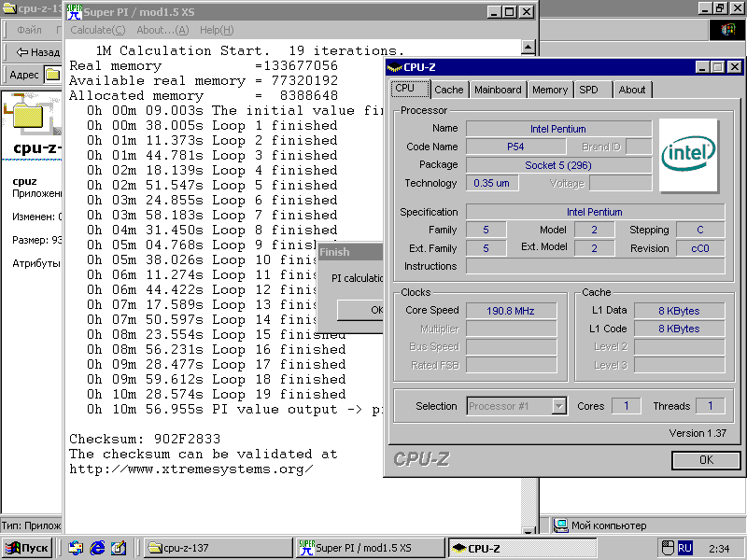
Task: Click the Intel logo in CPU-Z
Action: pos(688,155)
